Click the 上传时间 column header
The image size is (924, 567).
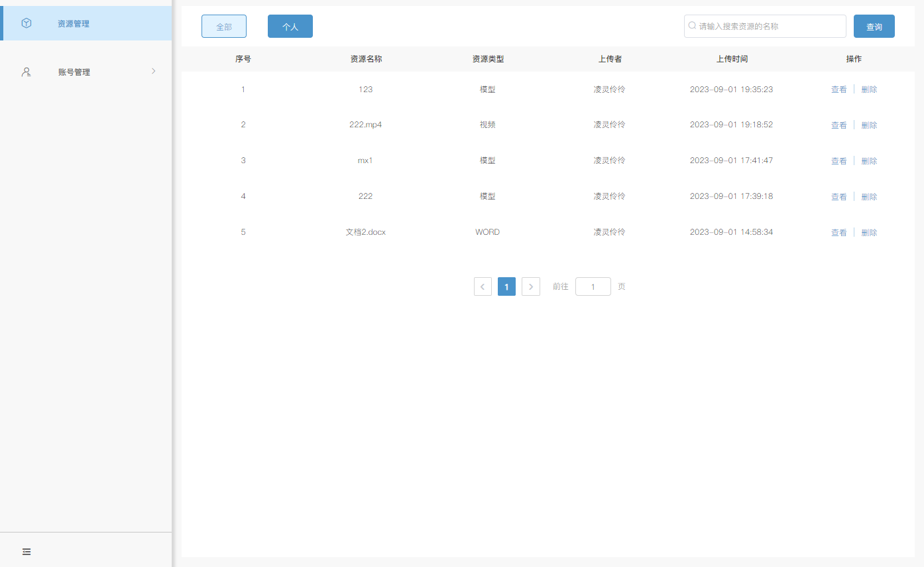(x=732, y=59)
